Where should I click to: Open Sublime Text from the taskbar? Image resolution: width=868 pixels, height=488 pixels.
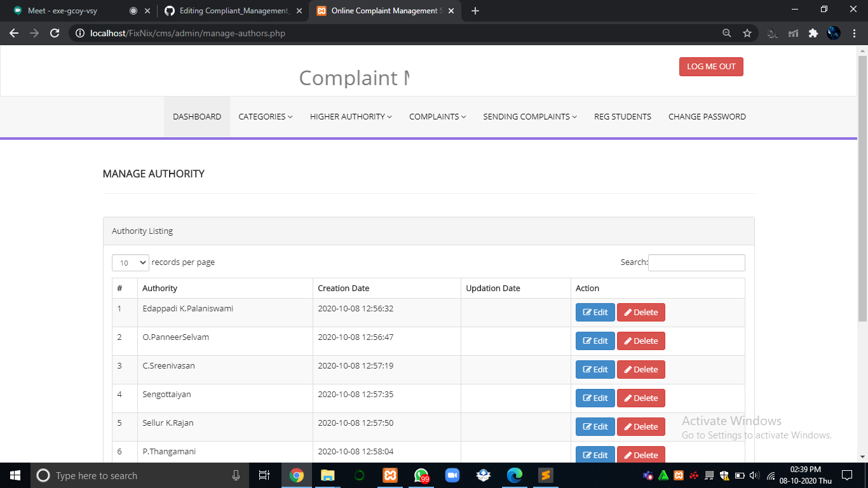545,475
